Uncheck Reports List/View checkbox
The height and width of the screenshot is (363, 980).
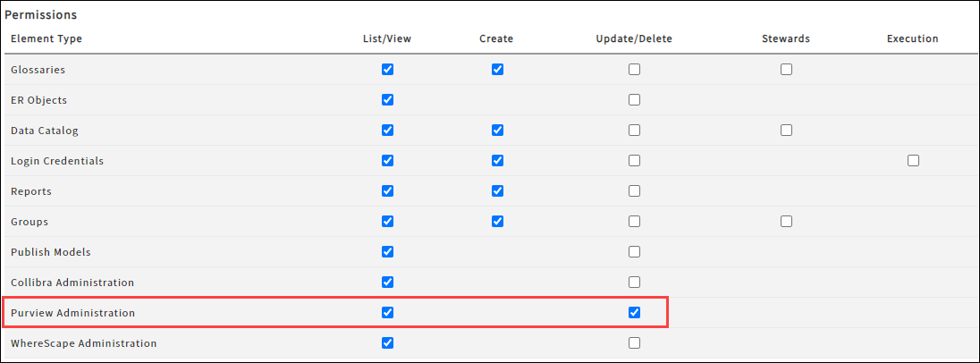[387, 190]
